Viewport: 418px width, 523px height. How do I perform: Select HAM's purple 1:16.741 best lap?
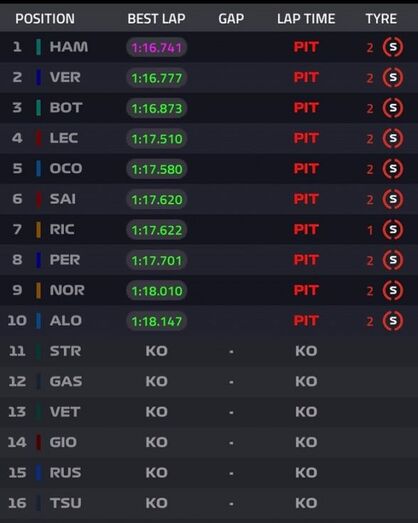pos(156,47)
